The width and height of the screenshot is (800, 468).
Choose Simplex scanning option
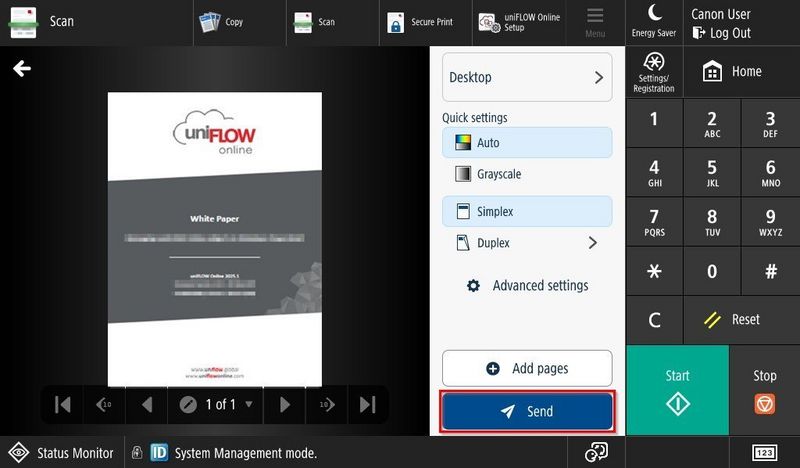pos(526,212)
